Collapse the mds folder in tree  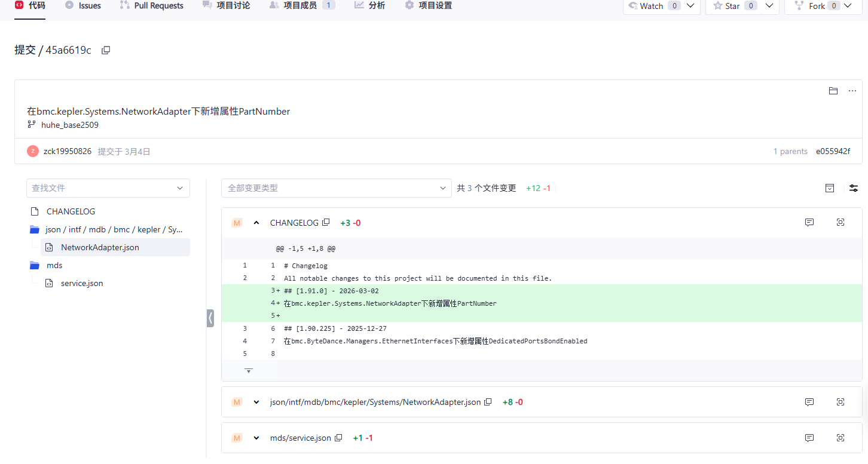point(35,265)
